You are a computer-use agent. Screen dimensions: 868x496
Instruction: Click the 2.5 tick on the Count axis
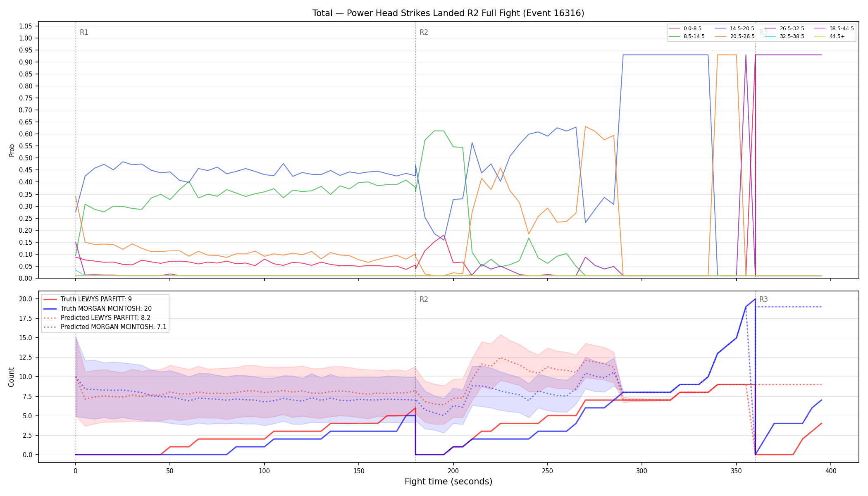27,435
